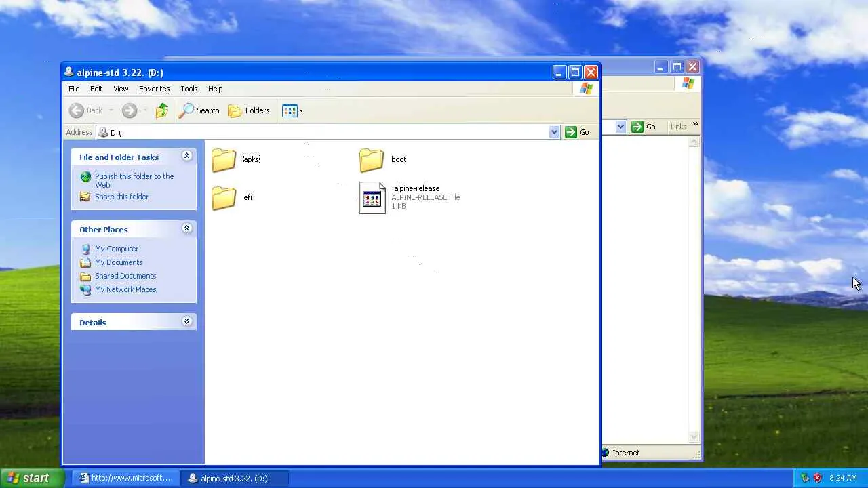
Task: Expand the Links chevron in the background window
Action: 695,125
